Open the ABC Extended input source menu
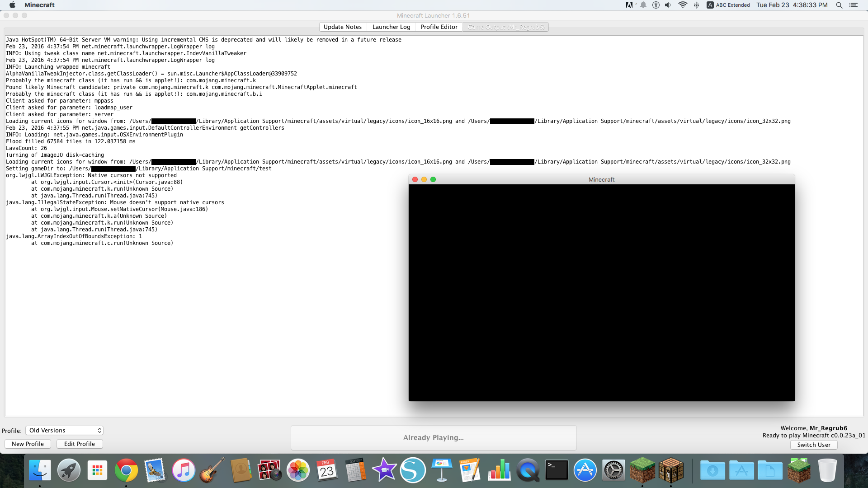This screenshot has width=868, height=488. pyautogui.click(x=728, y=5)
